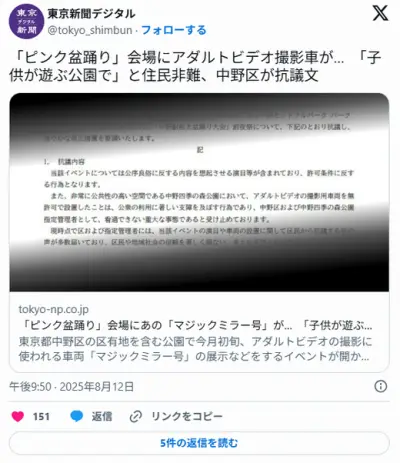This screenshot has height=463, width=400.
Task: Open the info circle icon beside date
Action: point(381,386)
